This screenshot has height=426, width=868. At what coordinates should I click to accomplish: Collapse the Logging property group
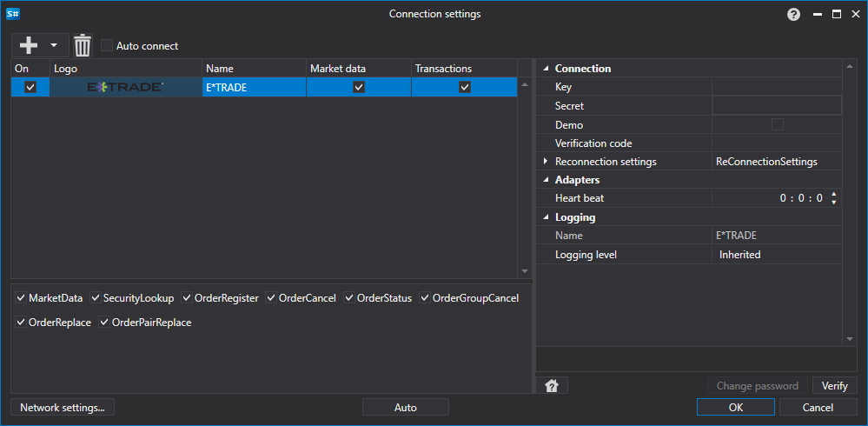point(547,217)
